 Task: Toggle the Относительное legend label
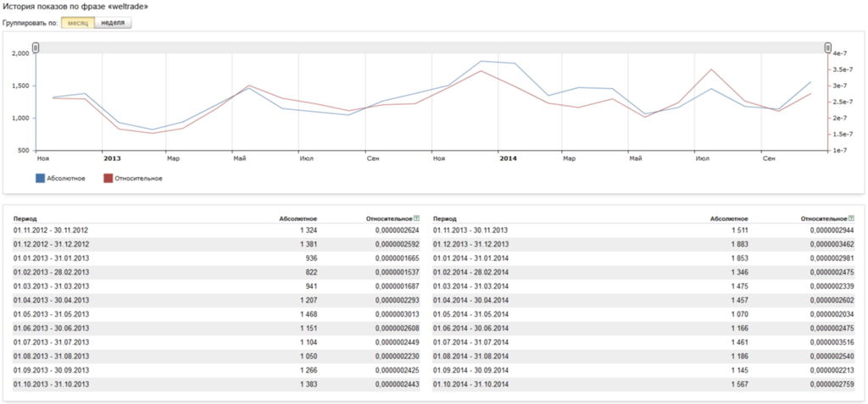pos(139,179)
